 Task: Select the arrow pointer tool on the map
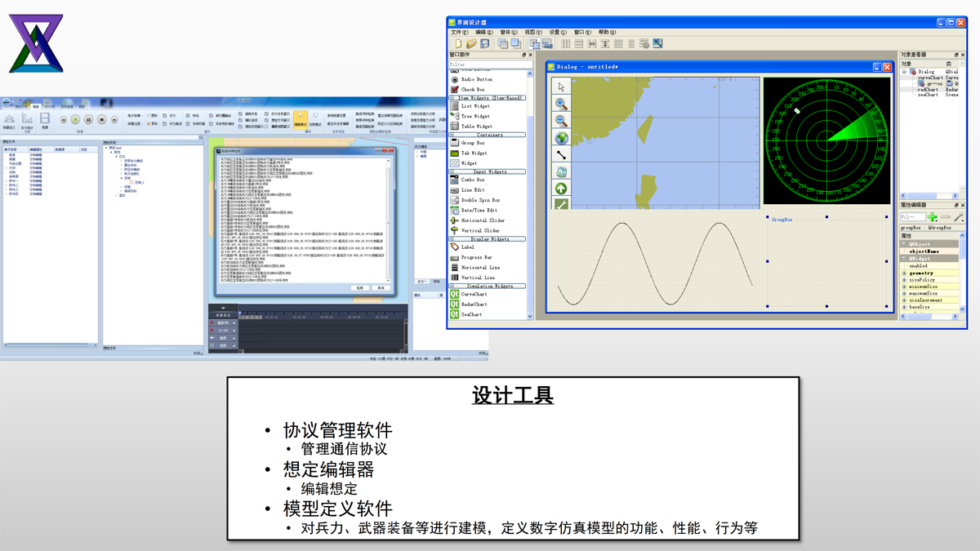561,87
